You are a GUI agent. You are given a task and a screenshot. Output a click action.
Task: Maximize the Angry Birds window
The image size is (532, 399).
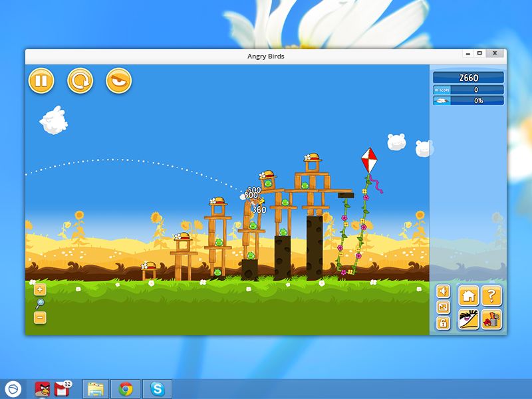click(479, 53)
